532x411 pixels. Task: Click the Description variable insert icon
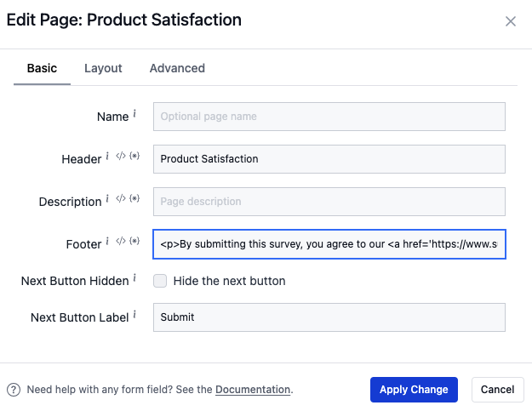pos(134,200)
